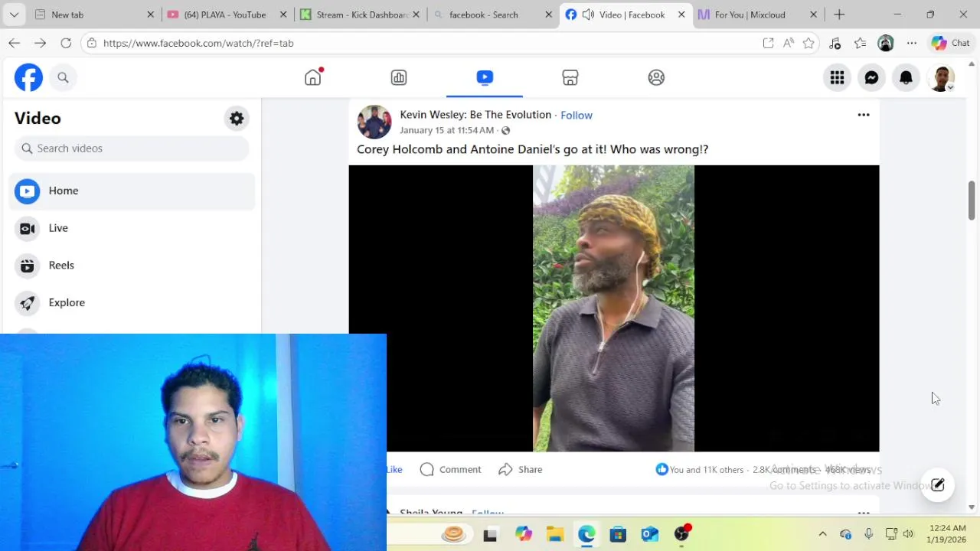Screen dimensions: 980x551
Task: Open the January 15 post timestamp link
Action: (x=446, y=130)
